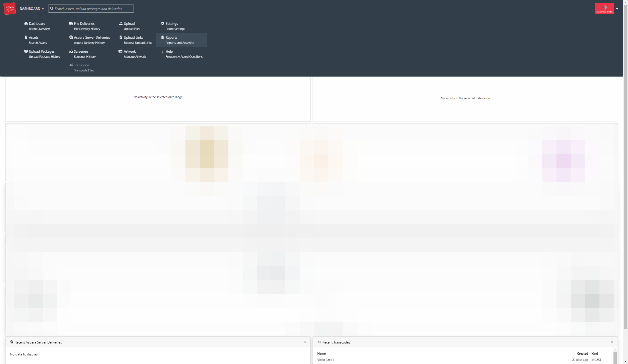Open Aspera Delivery History
Image resolution: width=628 pixels, height=364 pixels.
pyautogui.click(x=89, y=43)
